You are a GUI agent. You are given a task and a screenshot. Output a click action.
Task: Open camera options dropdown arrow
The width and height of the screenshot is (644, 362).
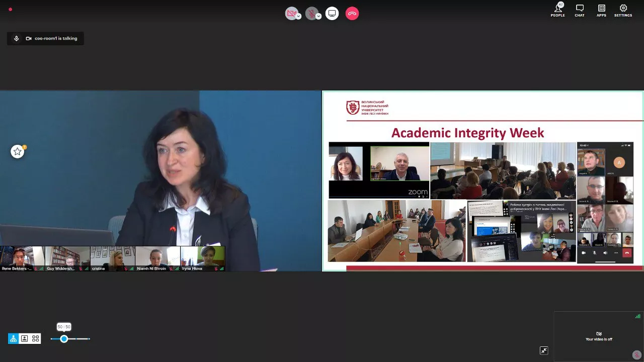[x=298, y=16]
